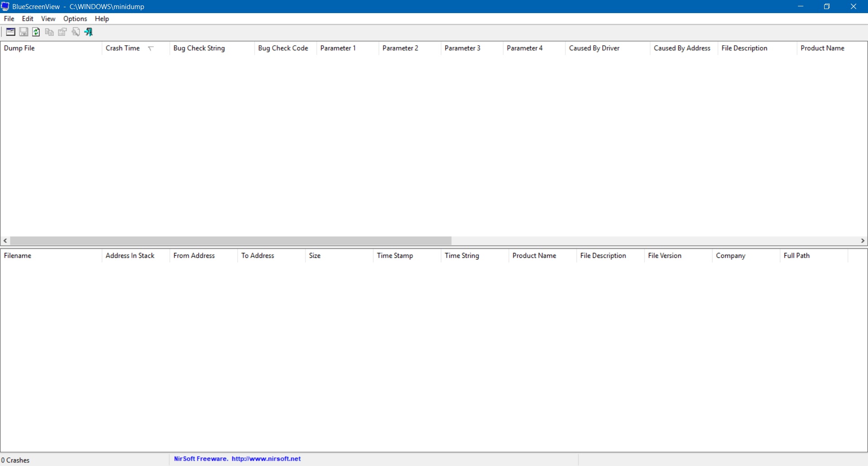Image resolution: width=868 pixels, height=466 pixels.
Task: Sort by Bug Check String column header
Action: coord(199,48)
